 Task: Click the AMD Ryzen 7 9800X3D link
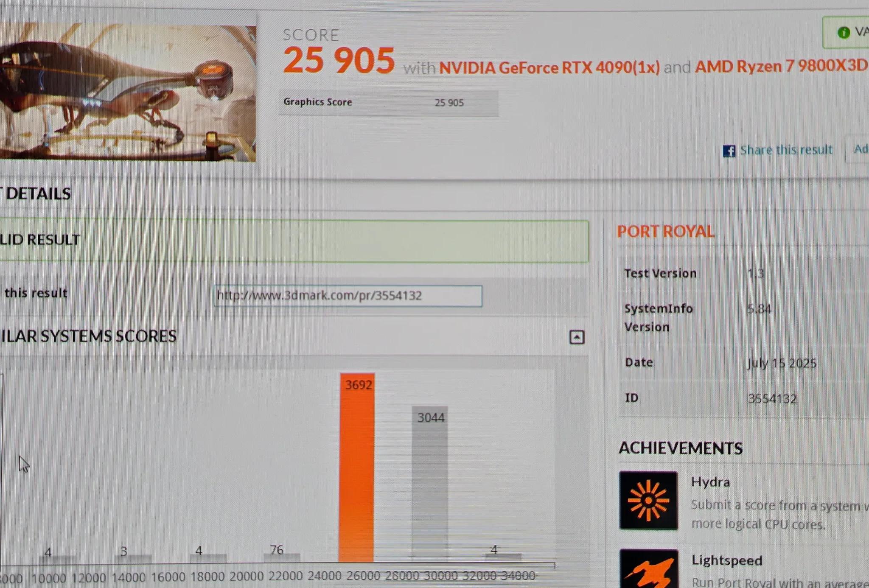(x=781, y=66)
